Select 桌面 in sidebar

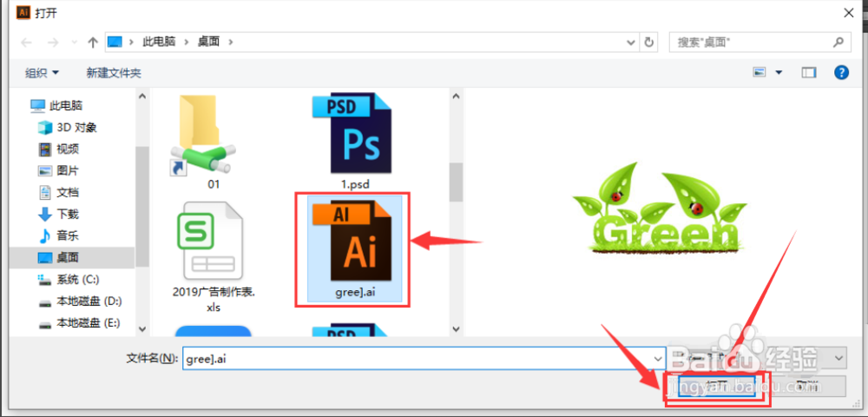[71, 257]
